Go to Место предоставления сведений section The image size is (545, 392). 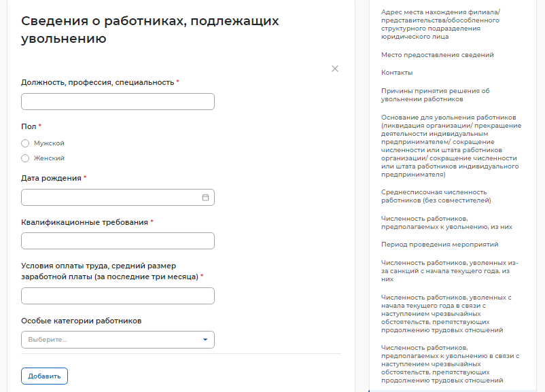click(437, 55)
